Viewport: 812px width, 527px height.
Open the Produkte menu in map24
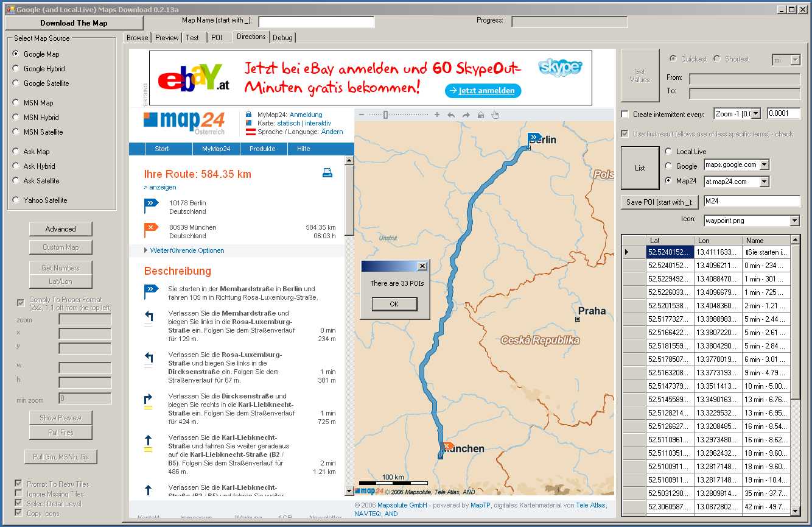click(x=262, y=149)
